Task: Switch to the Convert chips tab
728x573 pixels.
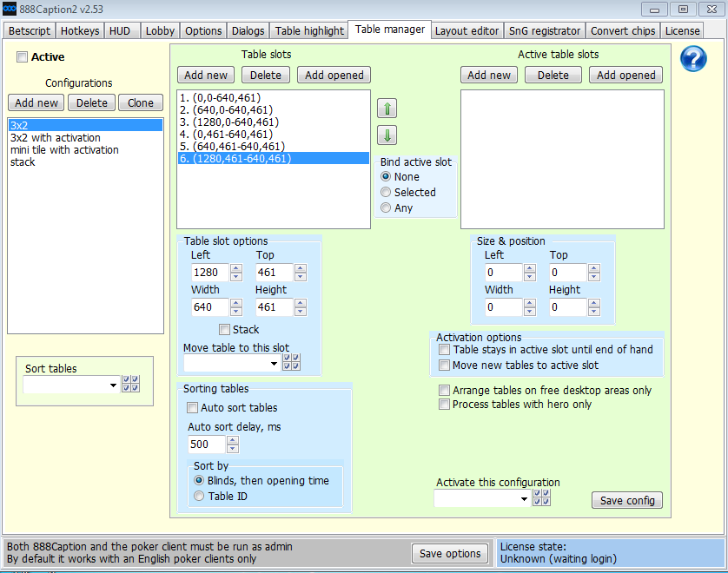Action: [x=623, y=31]
